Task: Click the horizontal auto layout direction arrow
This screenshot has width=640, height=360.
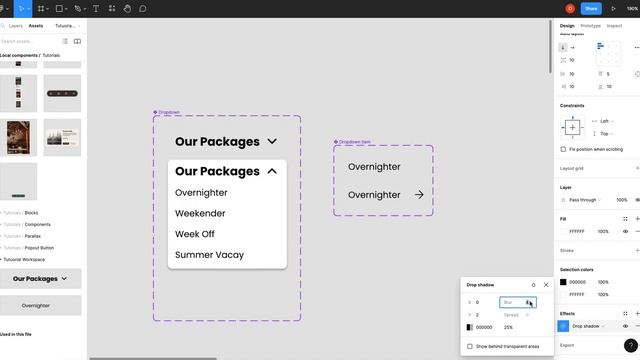Action: click(572, 47)
